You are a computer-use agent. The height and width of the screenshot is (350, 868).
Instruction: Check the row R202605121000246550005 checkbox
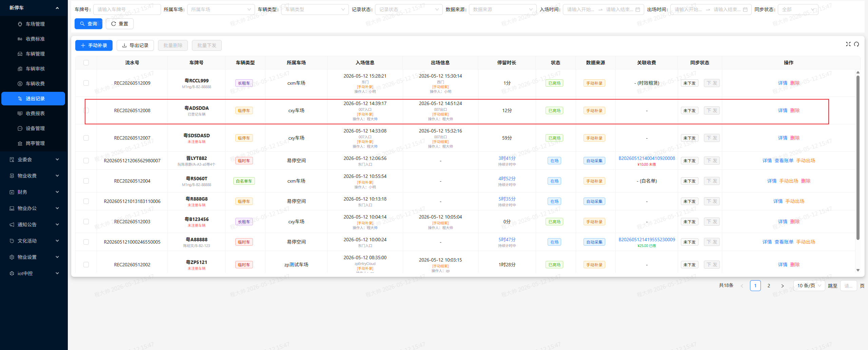86,242
